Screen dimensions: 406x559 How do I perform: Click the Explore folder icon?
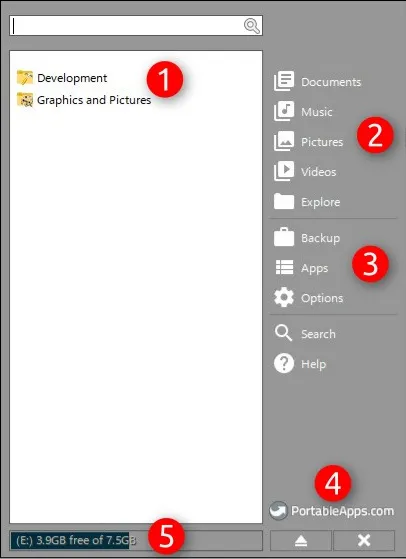(x=284, y=201)
